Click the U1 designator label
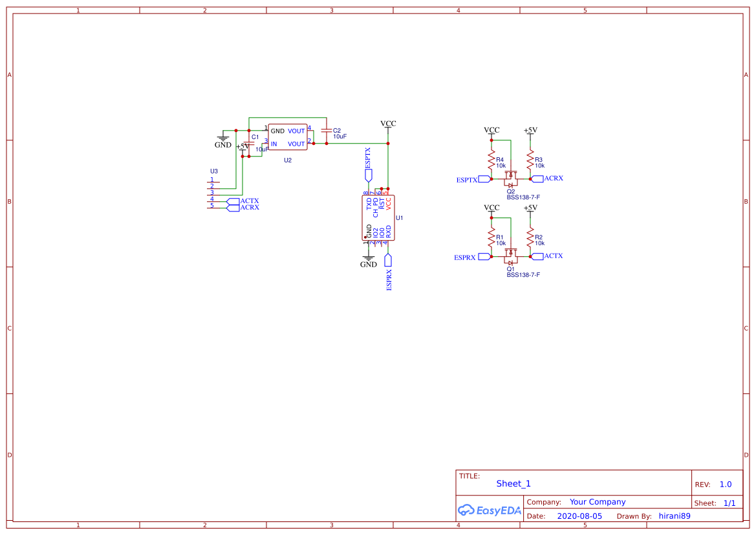This screenshot has width=756, height=535. click(x=399, y=218)
